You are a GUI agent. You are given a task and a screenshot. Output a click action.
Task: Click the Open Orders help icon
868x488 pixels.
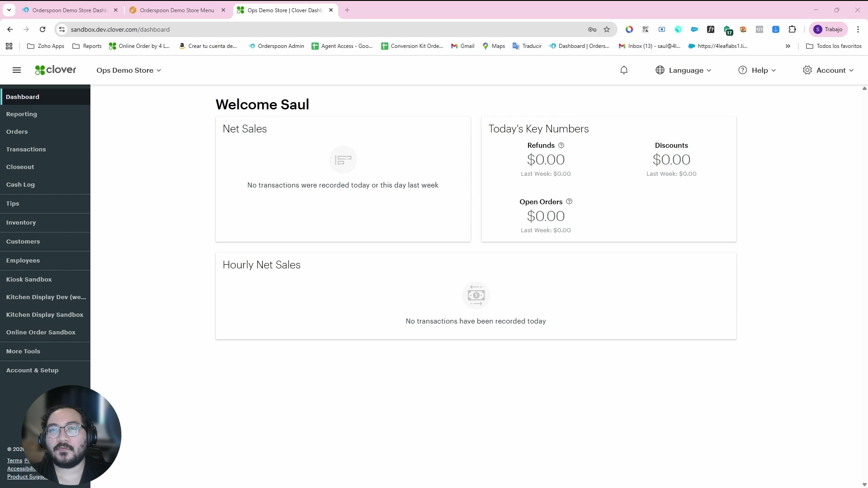coord(569,202)
